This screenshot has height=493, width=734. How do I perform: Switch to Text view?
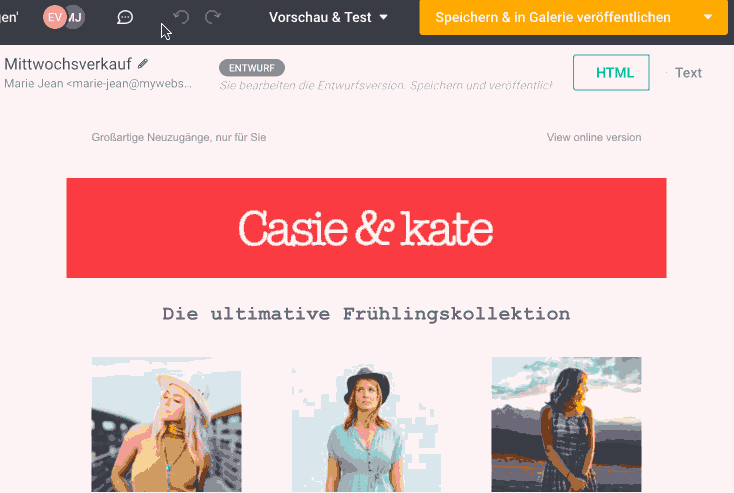pyautogui.click(x=688, y=73)
